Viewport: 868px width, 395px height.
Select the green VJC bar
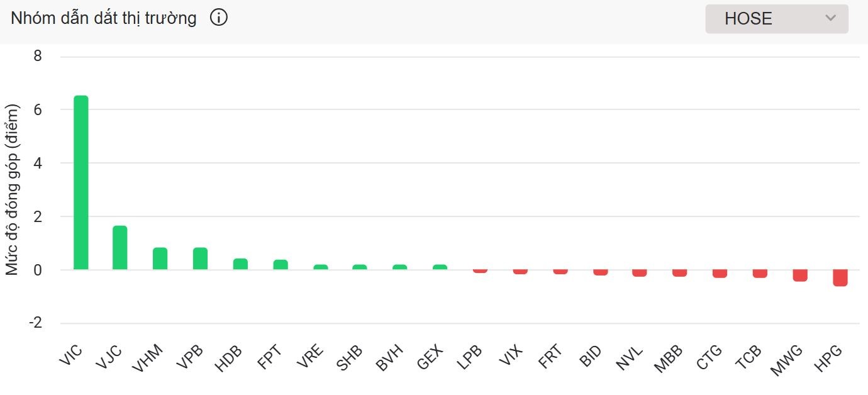[x=120, y=248]
